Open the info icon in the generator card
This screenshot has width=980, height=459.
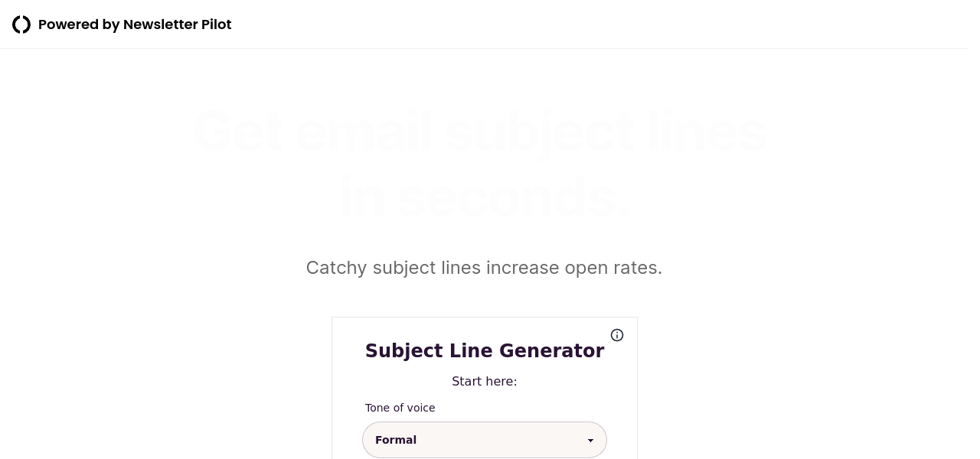(617, 335)
